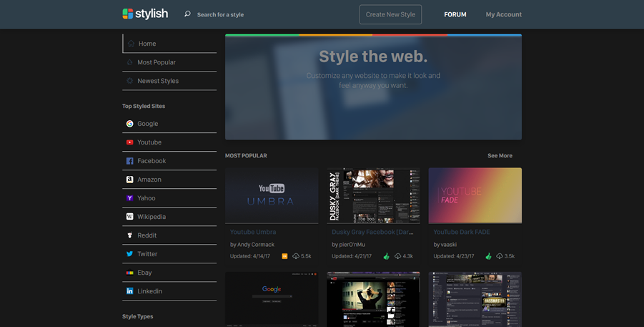The image size is (644, 327).
Task: Click the Youtube logo icon
Action: [130, 142]
